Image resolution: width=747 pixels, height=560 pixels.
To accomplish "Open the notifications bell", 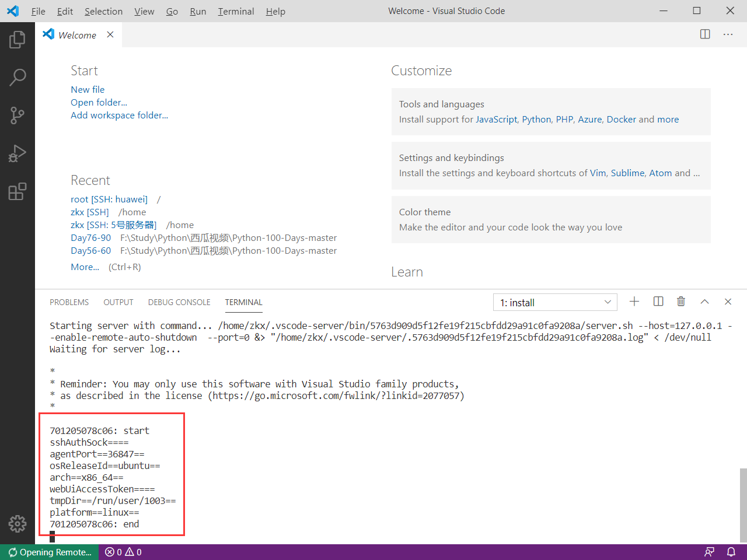I will tap(731, 552).
